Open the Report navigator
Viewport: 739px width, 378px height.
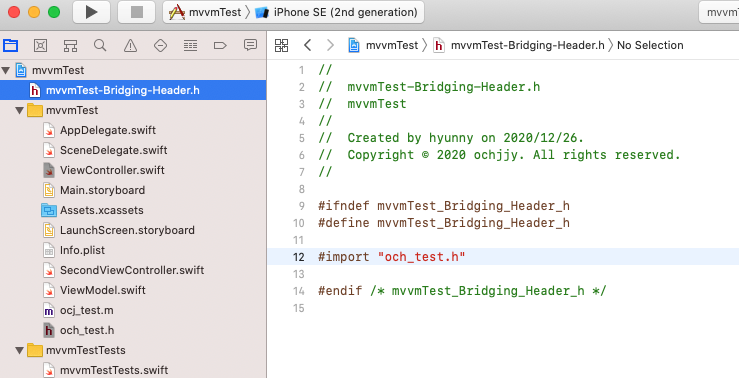pos(250,45)
